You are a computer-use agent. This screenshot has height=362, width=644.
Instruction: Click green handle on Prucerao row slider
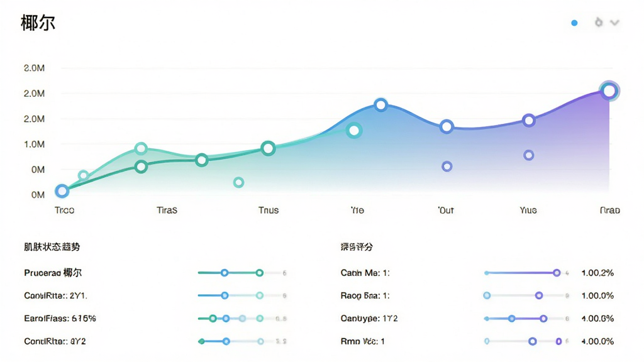(260, 273)
